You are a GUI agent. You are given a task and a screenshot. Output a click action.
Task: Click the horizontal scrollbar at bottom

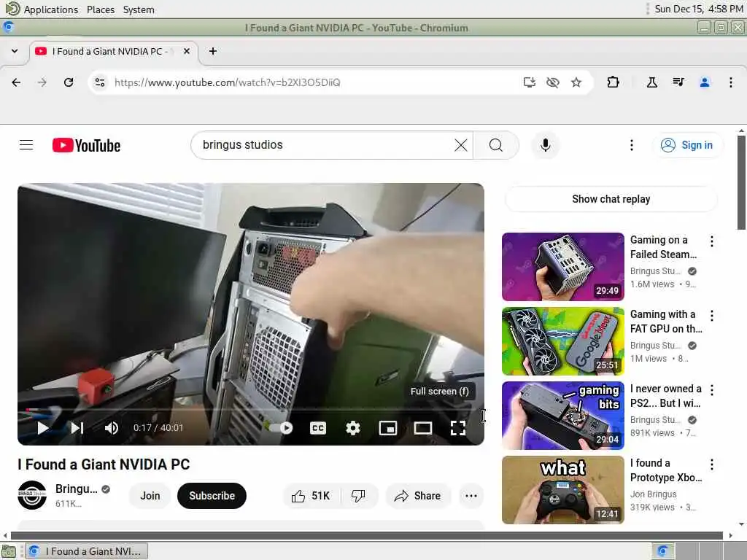[x=367, y=536]
